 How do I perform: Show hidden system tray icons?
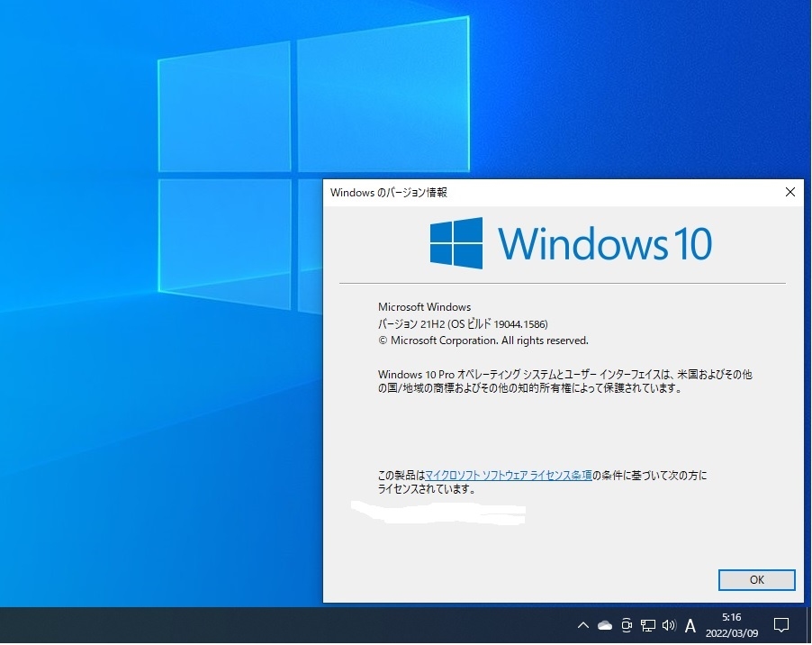click(582, 625)
